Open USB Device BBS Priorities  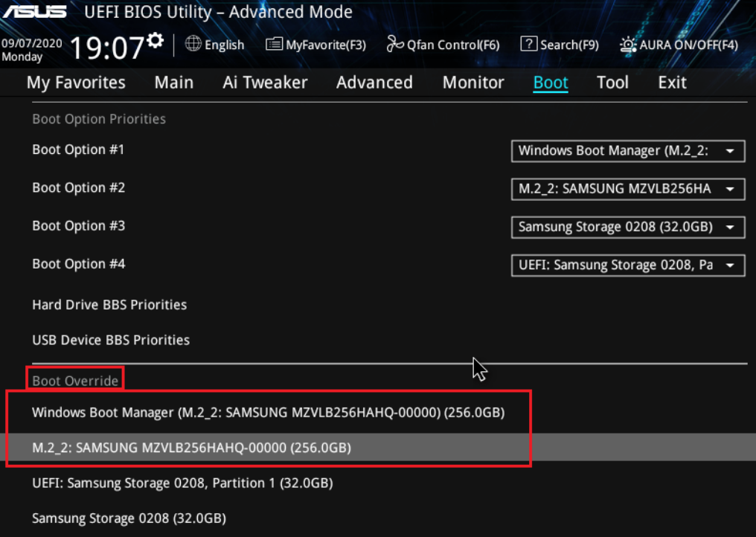click(111, 340)
